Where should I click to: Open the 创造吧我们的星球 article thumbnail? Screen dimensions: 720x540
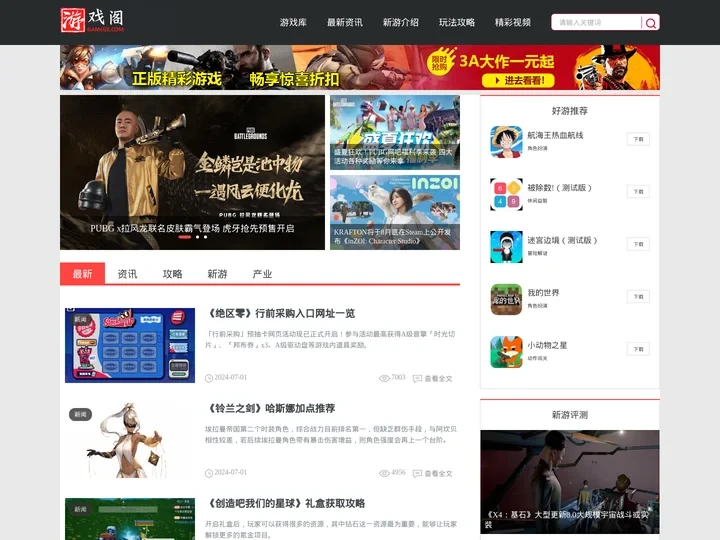[130, 519]
